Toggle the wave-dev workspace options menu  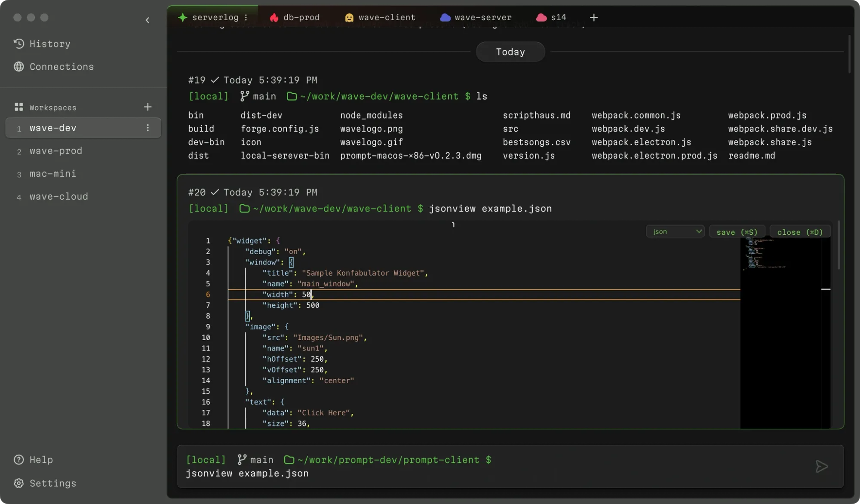[x=147, y=128]
